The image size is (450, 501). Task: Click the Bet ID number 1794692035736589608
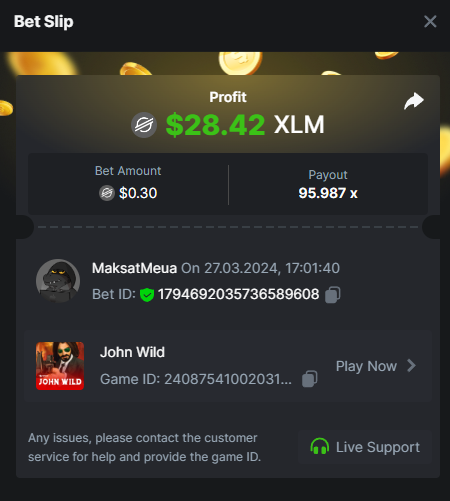(238, 294)
